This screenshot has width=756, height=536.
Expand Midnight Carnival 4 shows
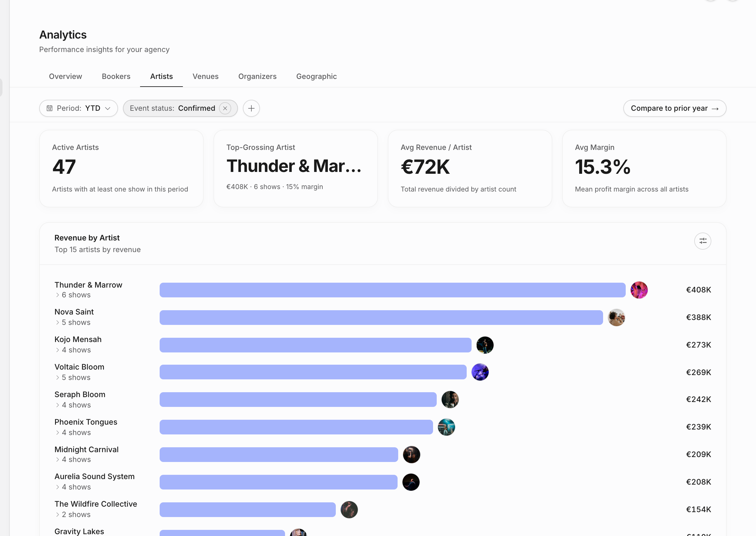click(73, 460)
